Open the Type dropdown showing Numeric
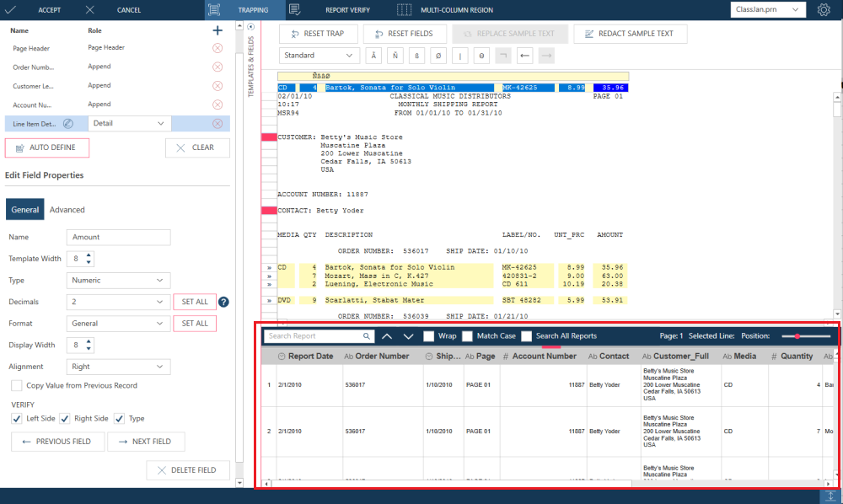Viewport: 843px width, 504px height. pyautogui.click(x=118, y=280)
